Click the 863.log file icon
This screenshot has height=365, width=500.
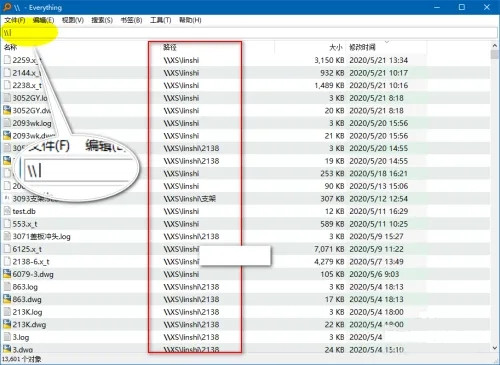coord(7,287)
